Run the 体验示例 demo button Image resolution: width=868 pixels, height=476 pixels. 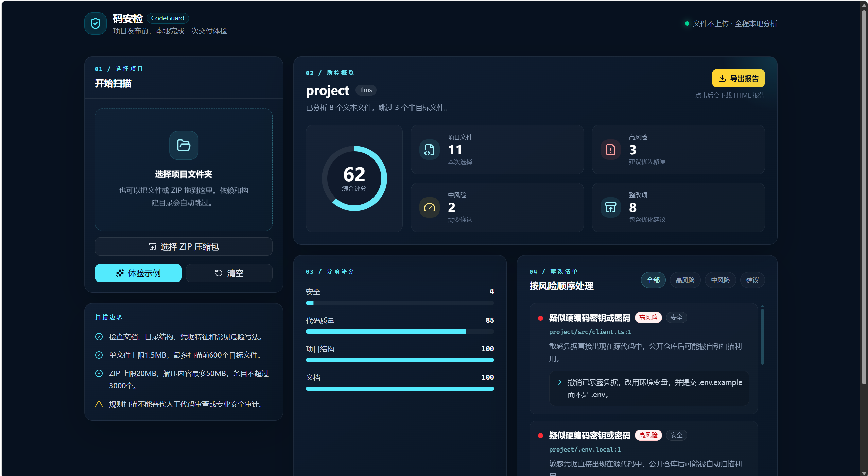(138, 273)
